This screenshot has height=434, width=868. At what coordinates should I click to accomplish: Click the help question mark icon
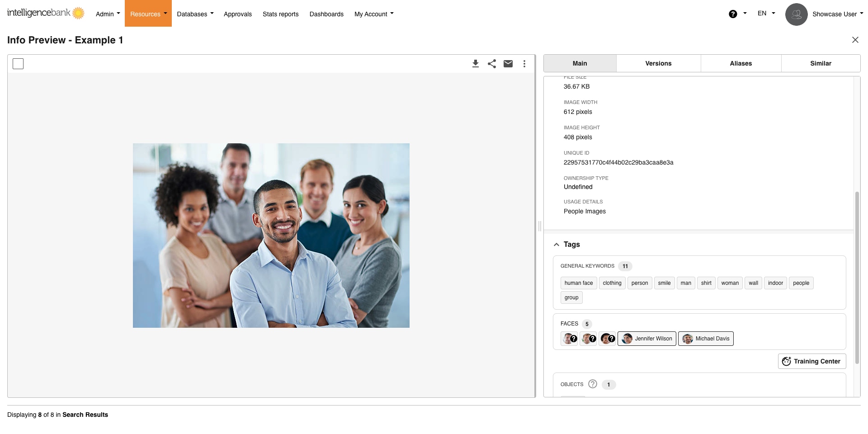733,14
